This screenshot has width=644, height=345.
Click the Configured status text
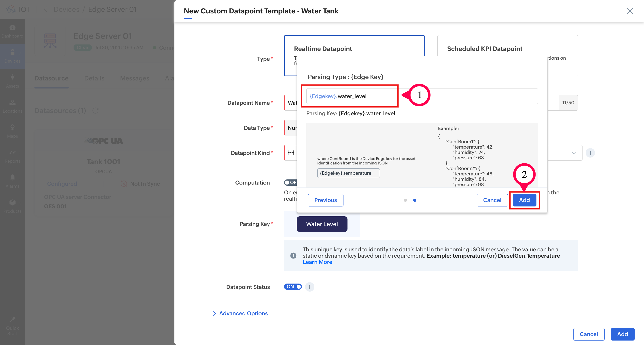coord(62,184)
